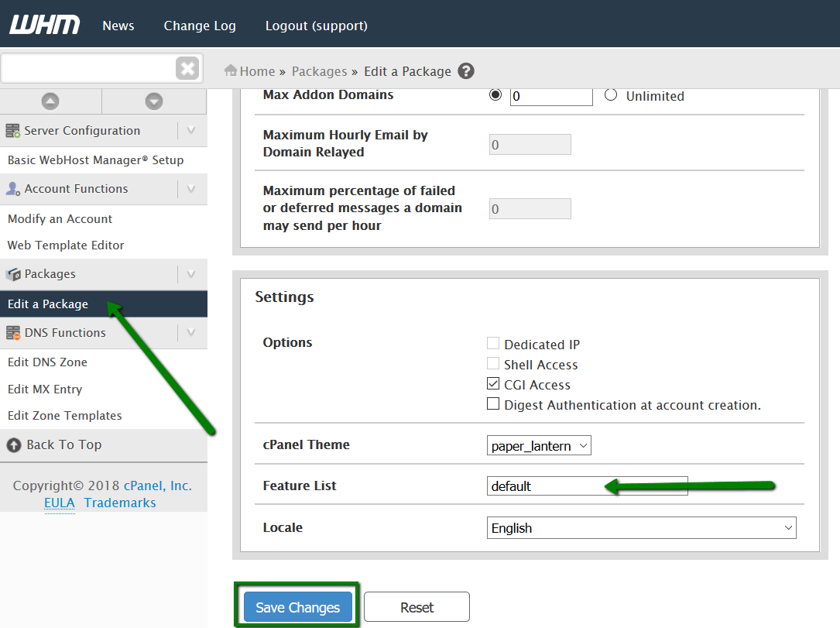Click the Account Functions user icon
The image size is (840, 628).
pos(13,189)
